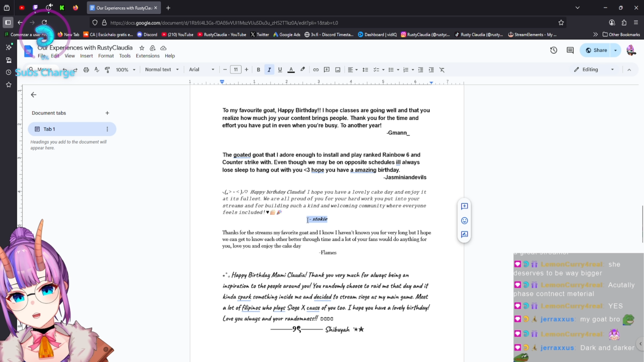Open the Edit menu
Viewport: 644px width, 362px height.
pyautogui.click(x=55, y=56)
